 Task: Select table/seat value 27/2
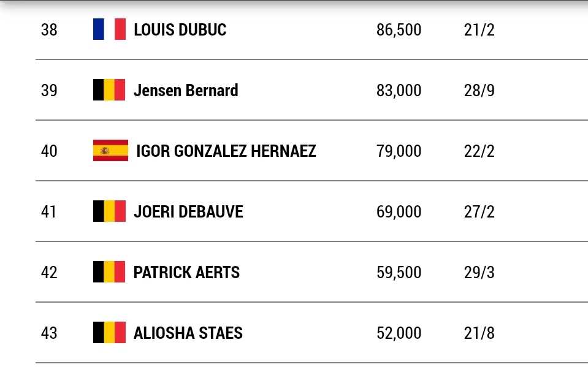[x=479, y=212]
